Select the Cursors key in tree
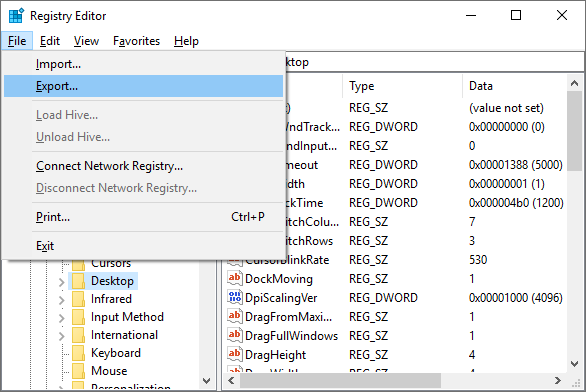 pos(111,264)
